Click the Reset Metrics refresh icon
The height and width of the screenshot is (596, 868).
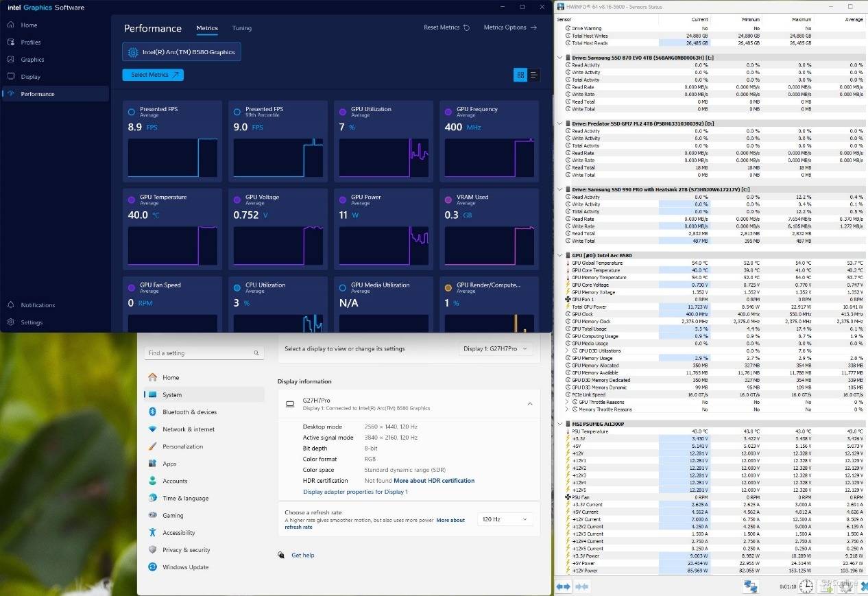point(467,28)
